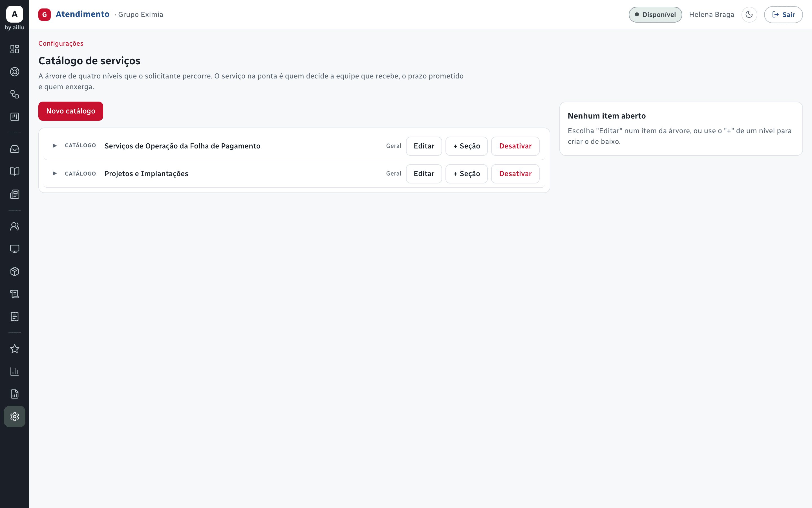Add a Seção to Projetos e Implantações
The width and height of the screenshot is (812, 508).
click(466, 174)
